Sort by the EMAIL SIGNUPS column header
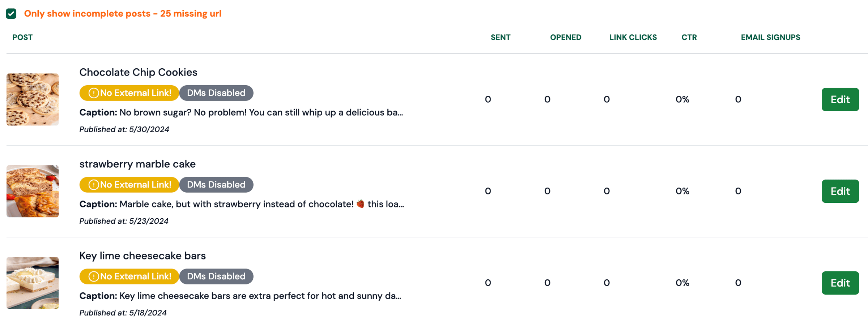The image size is (868, 322). [x=770, y=38]
